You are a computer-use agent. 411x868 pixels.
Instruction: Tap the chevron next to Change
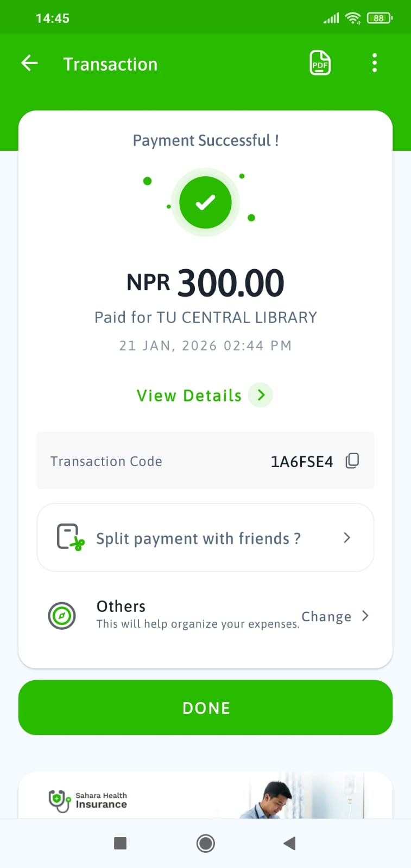(x=365, y=616)
